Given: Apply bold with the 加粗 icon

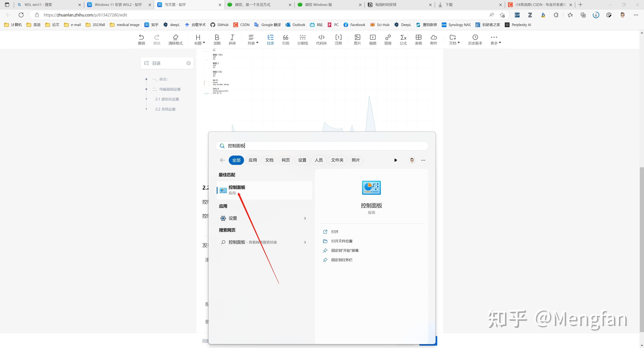Looking at the screenshot, I should 217,39.
